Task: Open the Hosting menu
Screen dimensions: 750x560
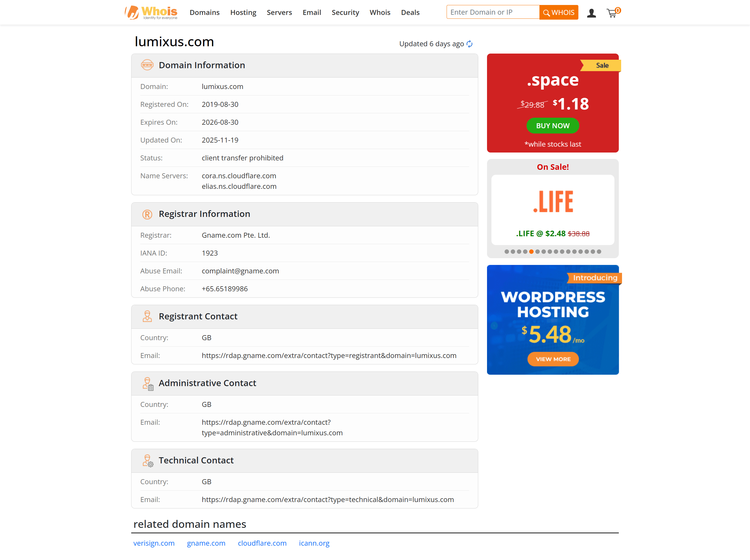Action: [243, 13]
